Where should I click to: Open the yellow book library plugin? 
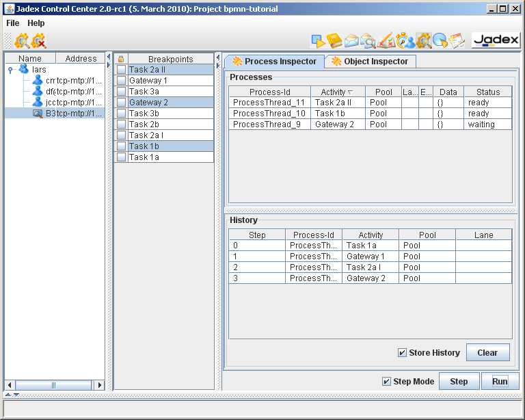334,41
